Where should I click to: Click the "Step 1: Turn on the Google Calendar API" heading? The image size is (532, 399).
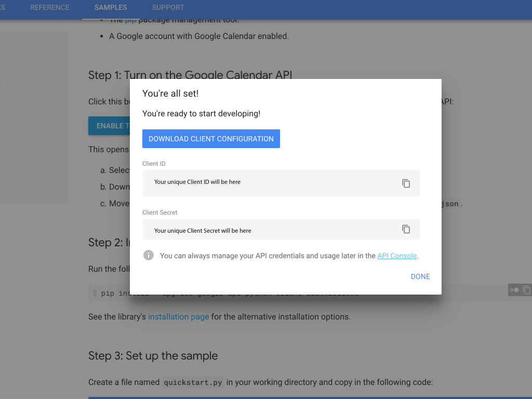coord(190,75)
